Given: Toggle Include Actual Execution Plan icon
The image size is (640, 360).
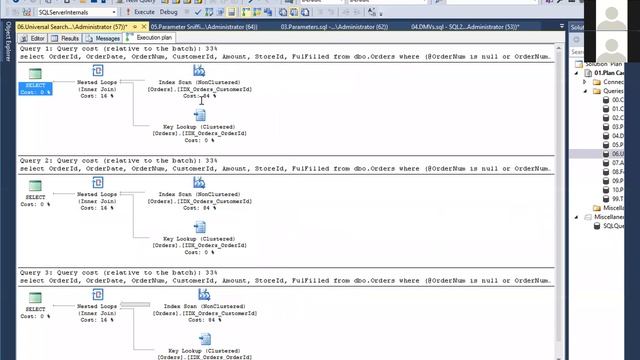Looking at the screenshot, I should [x=246, y=12].
